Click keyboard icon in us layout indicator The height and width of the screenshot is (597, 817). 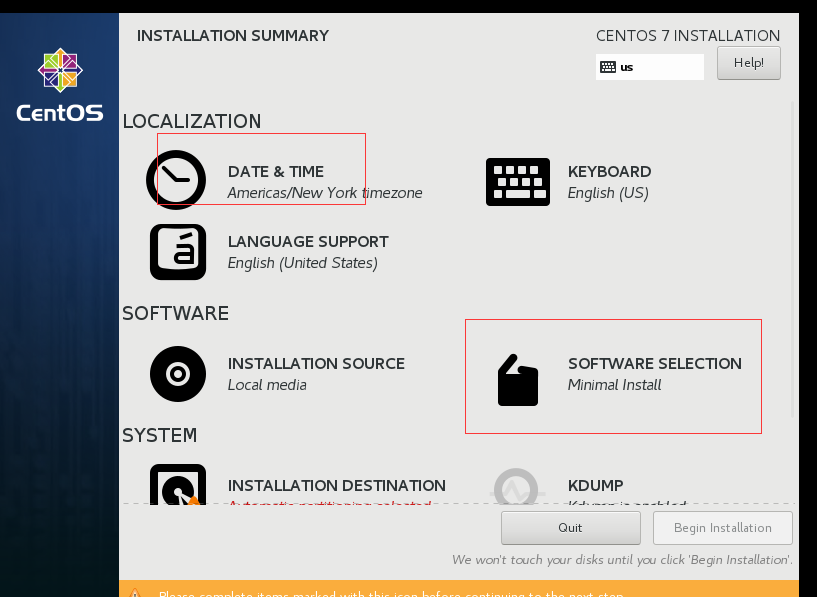coord(608,67)
